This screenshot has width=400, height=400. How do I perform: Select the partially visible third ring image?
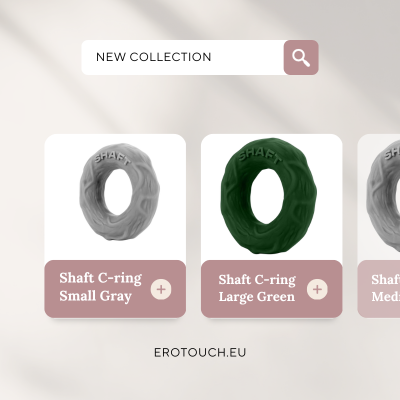383,196
